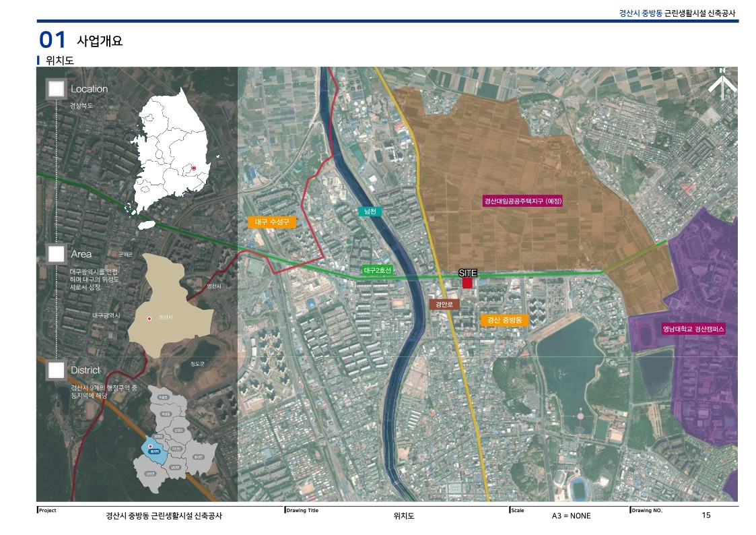This screenshot has height=535, width=756.
Task: Click the north arrow compass icon
Action: coord(722,84)
